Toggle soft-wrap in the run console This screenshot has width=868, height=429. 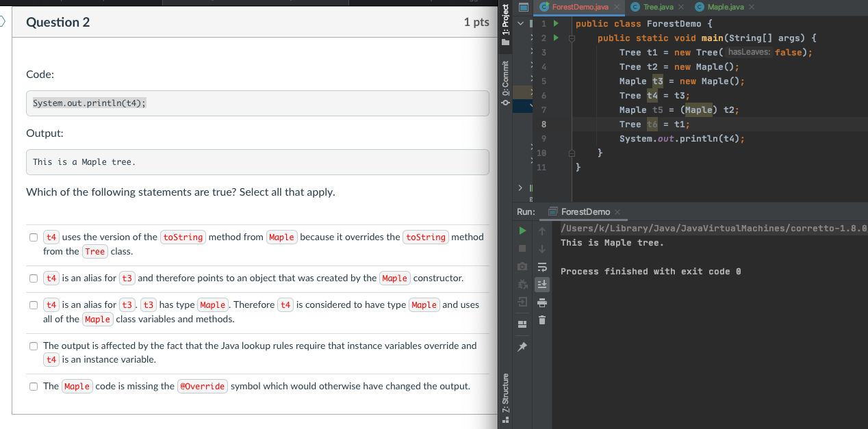click(x=541, y=267)
